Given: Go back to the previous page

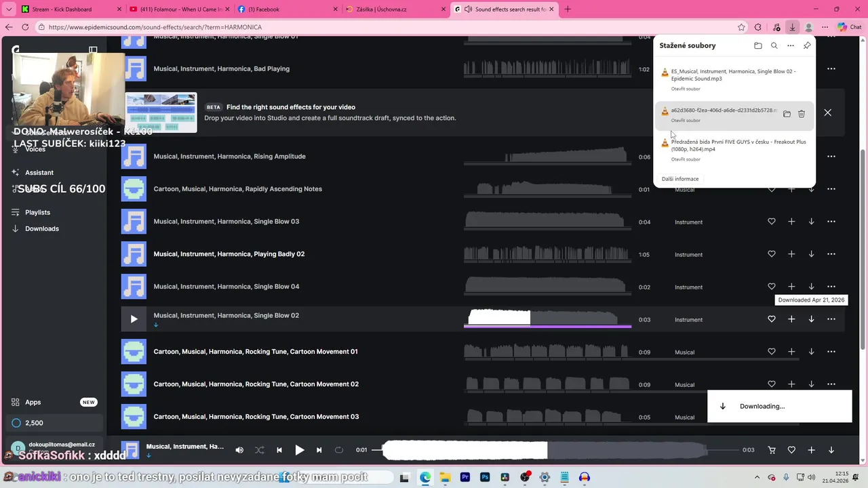Looking at the screenshot, I should pos(9,27).
